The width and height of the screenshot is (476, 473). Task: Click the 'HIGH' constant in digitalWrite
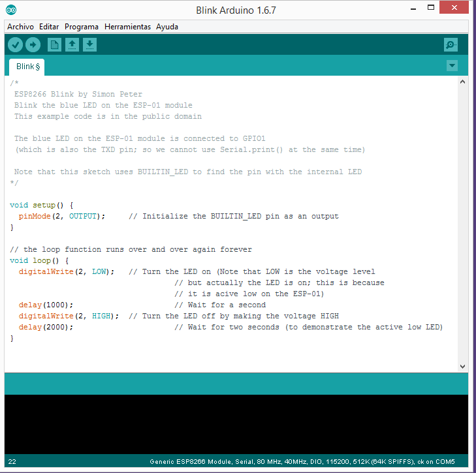click(101, 316)
